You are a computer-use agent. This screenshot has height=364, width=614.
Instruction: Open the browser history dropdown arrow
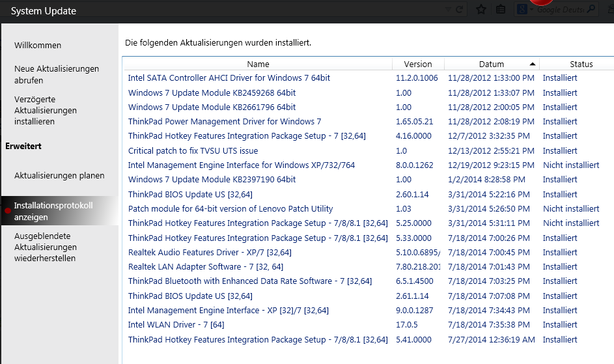click(449, 9)
